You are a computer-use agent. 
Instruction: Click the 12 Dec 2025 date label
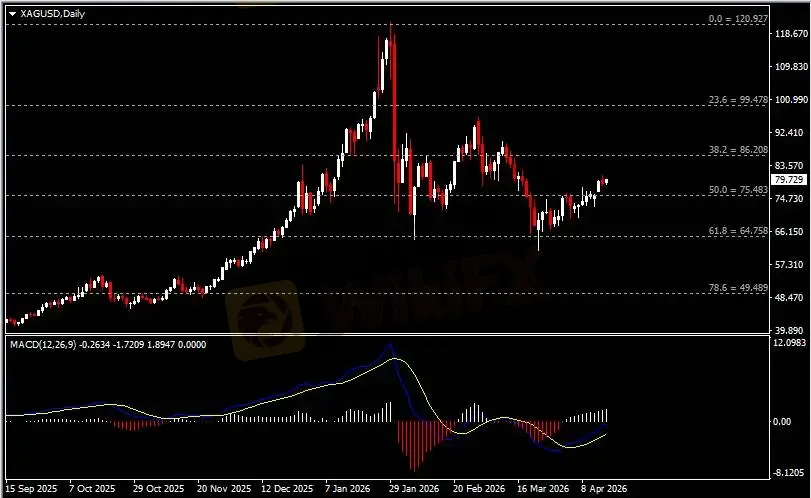click(x=287, y=489)
